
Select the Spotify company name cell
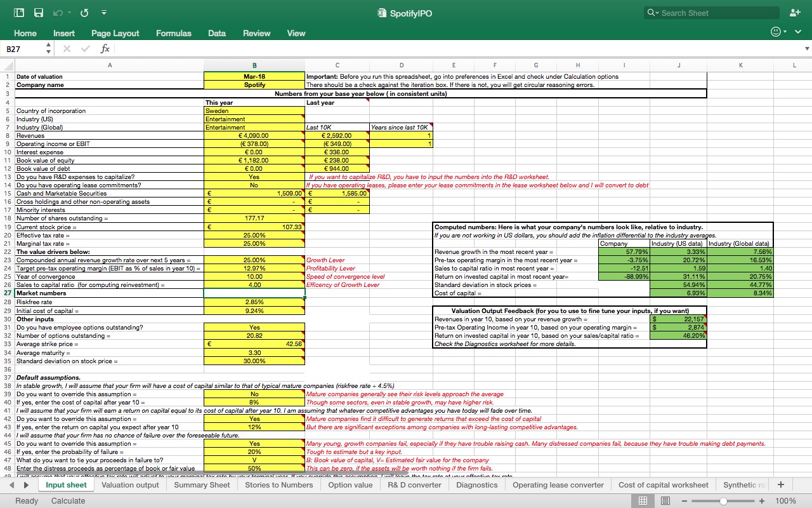click(254, 84)
